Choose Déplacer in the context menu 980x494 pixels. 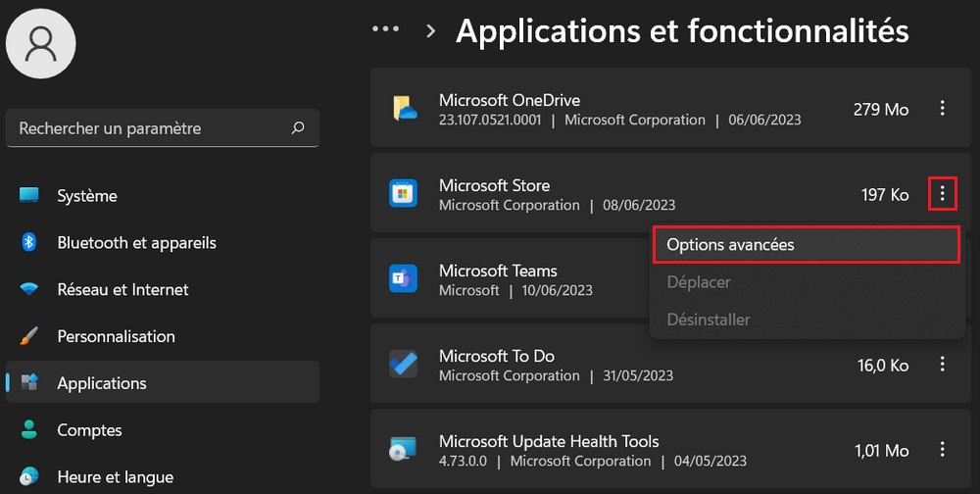(699, 282)
